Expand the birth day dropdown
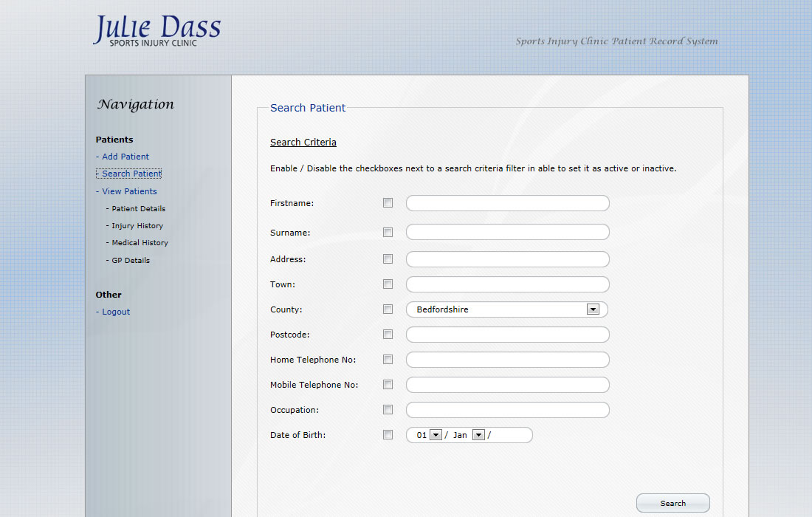The width and height of the screenshot is (812, 517). pyautogui.click(x=436, y=435)
